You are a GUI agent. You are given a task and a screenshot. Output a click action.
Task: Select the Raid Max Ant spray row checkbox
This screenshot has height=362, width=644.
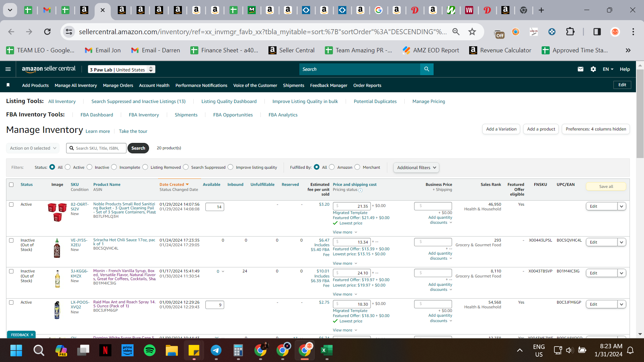pyautogui.click(x=11, y=302)
